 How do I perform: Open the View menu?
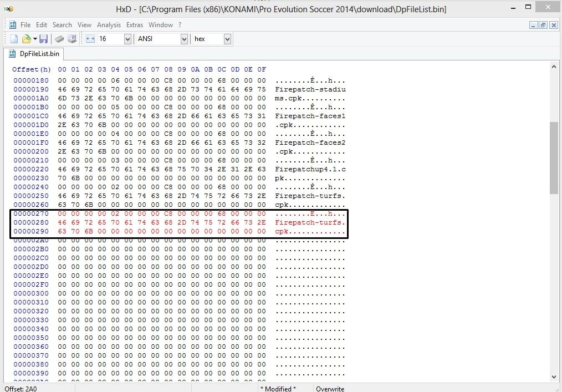[x=84, y=25]
